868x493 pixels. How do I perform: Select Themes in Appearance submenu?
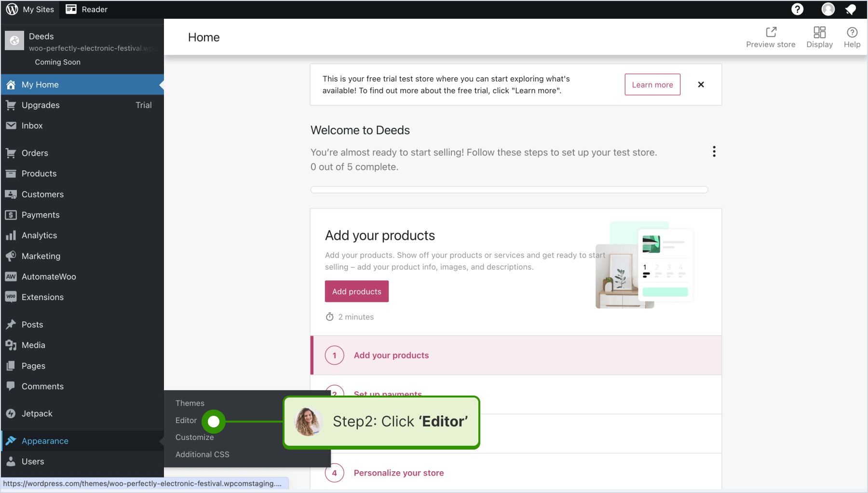190,403
